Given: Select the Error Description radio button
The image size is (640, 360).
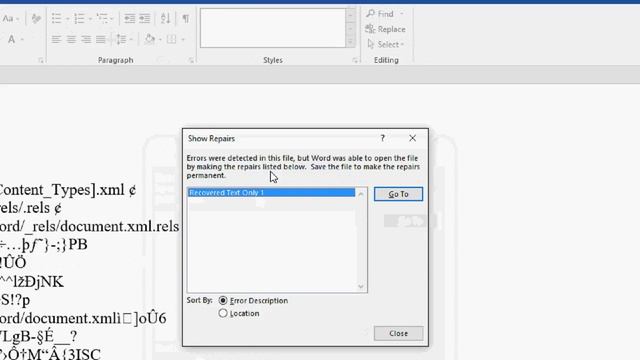Looking at the screenshot, I should point(223,301).
